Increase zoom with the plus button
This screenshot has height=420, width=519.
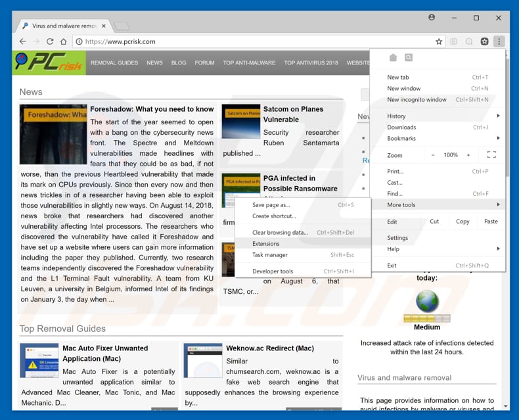coord(468,155)
